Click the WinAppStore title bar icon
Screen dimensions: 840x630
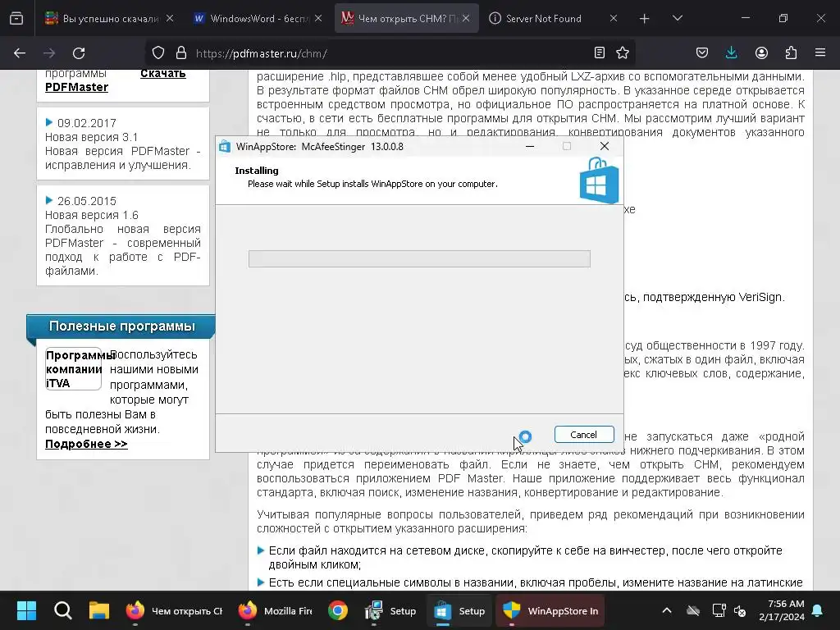point(225,147)
